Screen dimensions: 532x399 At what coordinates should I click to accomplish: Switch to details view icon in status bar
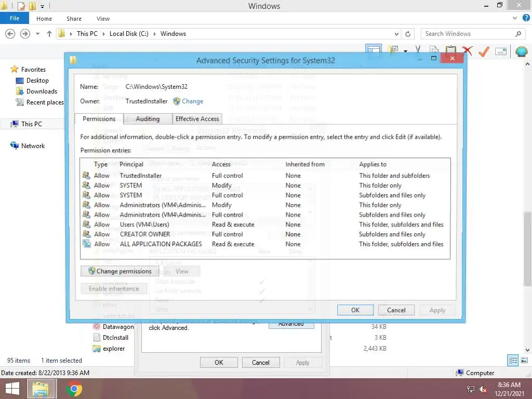(x=513, y=361)
